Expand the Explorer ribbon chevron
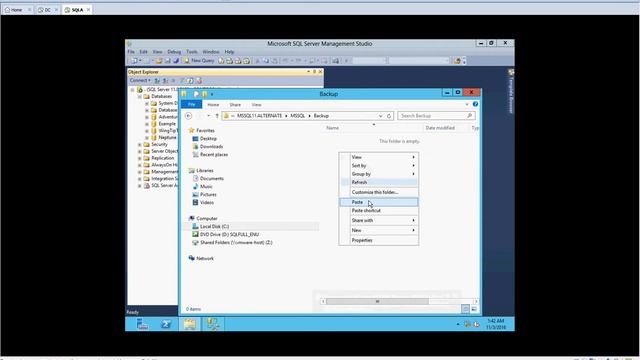640x360 pixels. (x=467, y=104)
